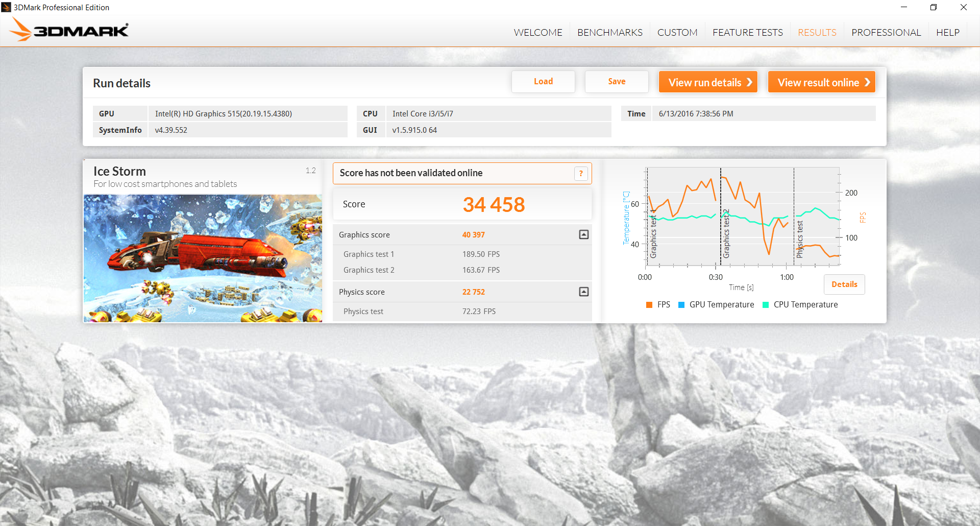Click the 3DMark app icon in title bar
Image resolution: width=980 pixels, height=526 pixels.
(x=6, y=7)
